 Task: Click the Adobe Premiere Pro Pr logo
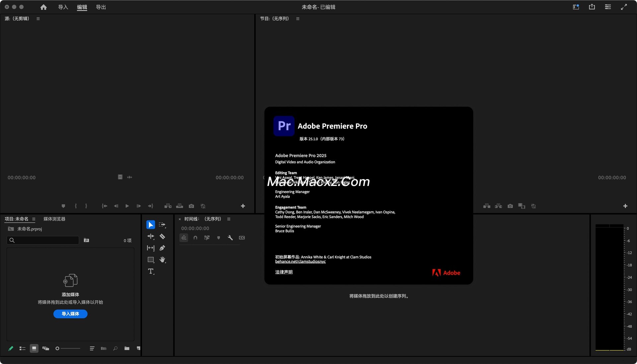click(x=284, y=126)
